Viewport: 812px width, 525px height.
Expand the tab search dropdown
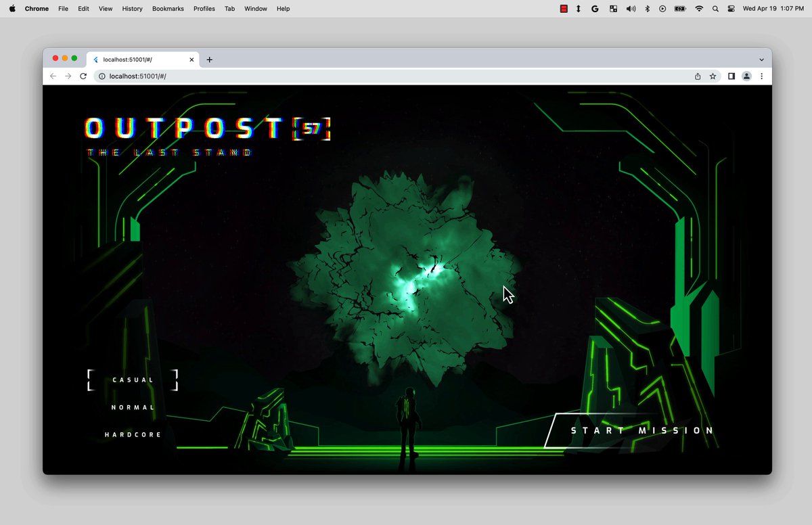pyautogui.click(x=761, y=60)
